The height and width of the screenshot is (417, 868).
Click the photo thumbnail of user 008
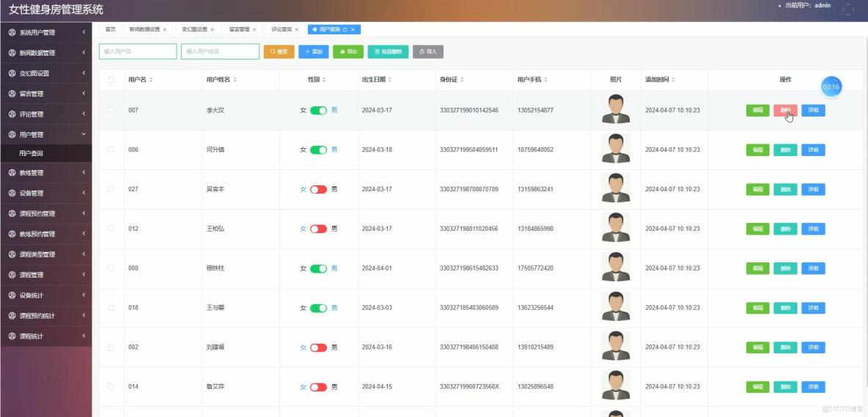pyautogui.click(x=616, y=267)
